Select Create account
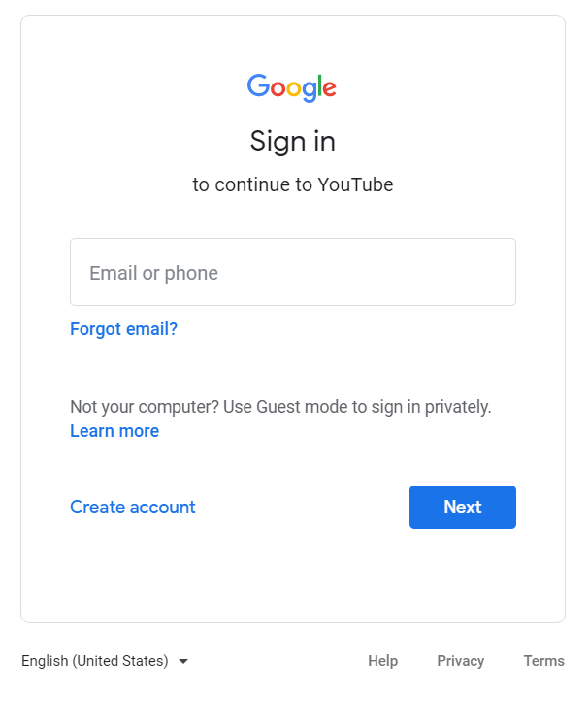Viewport: 588px width, 704px height. [x=133, y=507]
